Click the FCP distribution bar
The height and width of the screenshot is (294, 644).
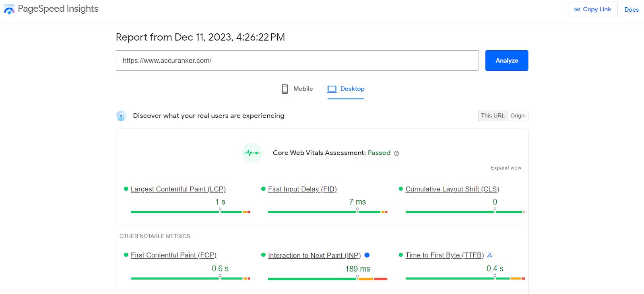point(190,278)
